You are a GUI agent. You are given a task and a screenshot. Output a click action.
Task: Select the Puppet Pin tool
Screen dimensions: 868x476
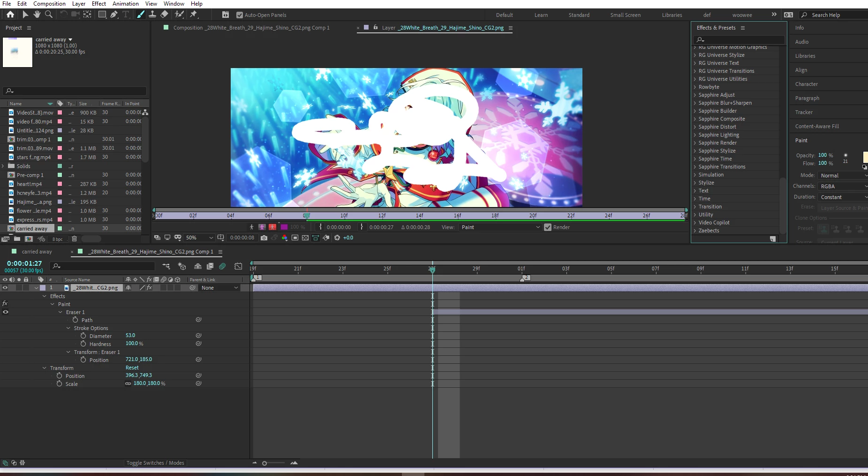pos(194,15)
